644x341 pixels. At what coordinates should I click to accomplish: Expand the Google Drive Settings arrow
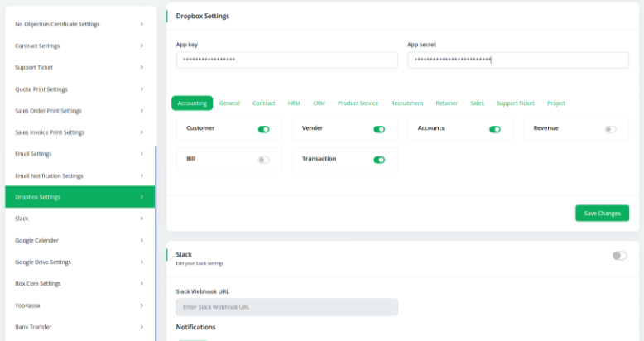142,262
